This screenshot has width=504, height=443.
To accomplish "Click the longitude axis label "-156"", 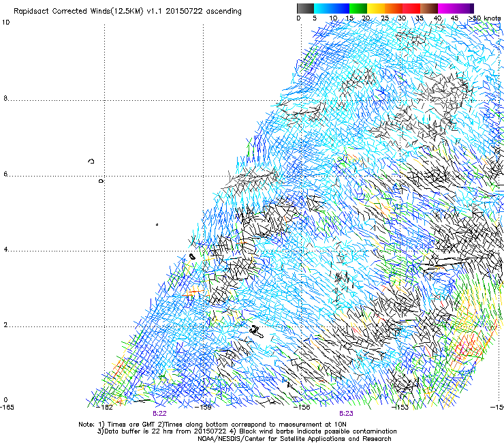I will 302,408.
